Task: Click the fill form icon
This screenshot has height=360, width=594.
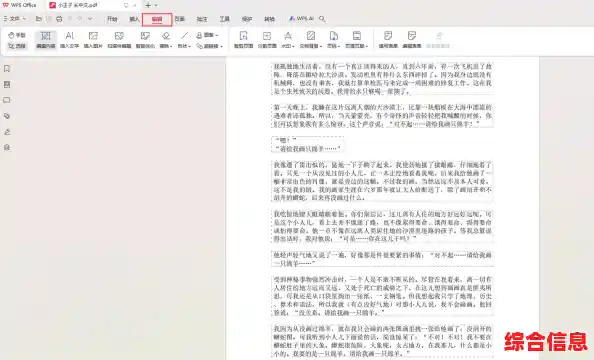Action: [388, 36]
